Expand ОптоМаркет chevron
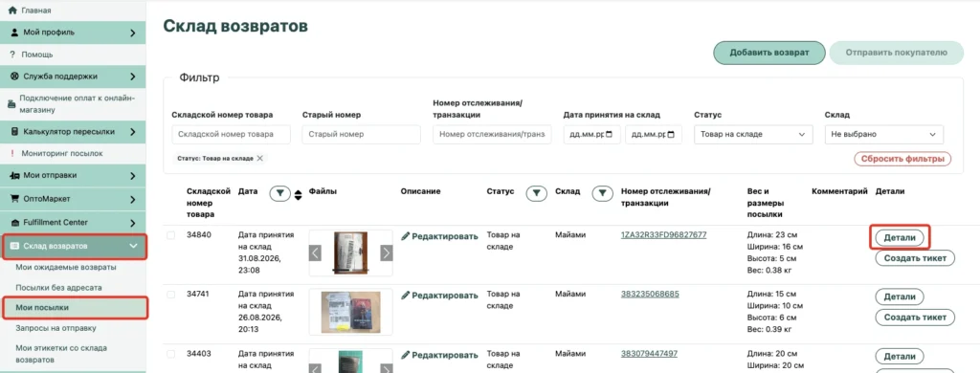This screenshot has width=980, height=373. point(132,199)
